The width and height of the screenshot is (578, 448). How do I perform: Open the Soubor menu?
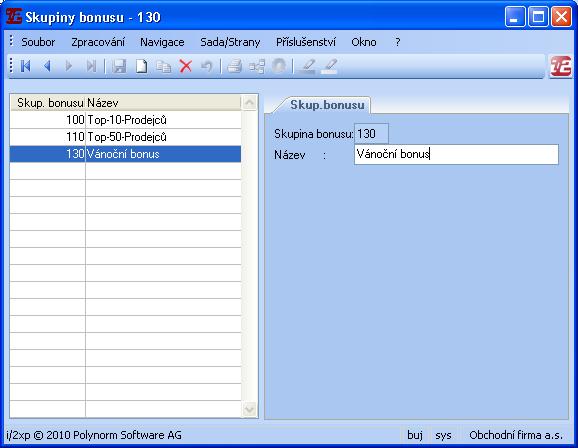coord(38,42)
